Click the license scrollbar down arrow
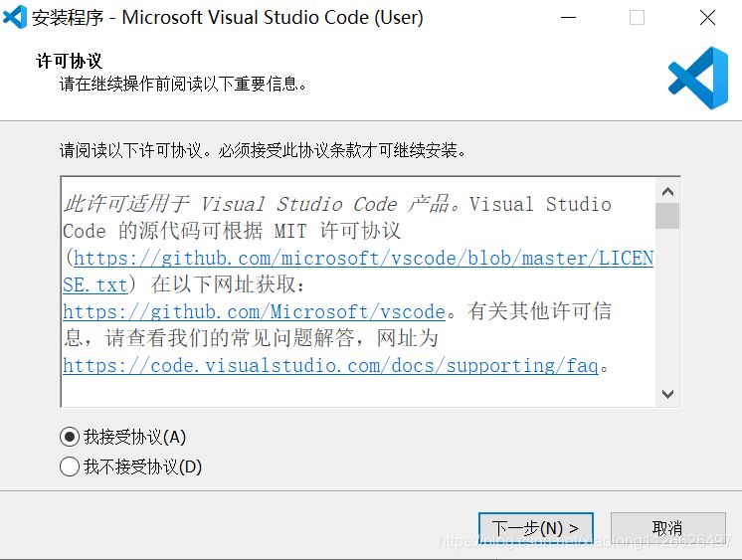Viewport: 742px width, 560px height. click(667, 394)
